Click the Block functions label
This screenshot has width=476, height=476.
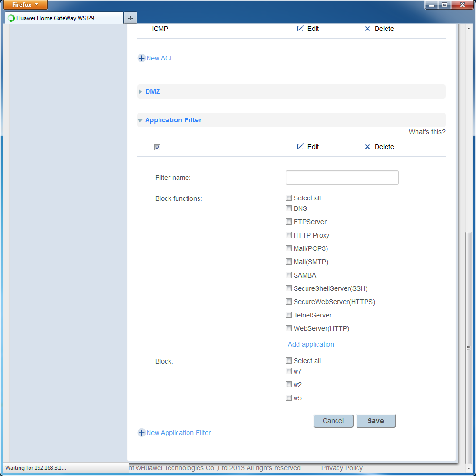point(178,198)
